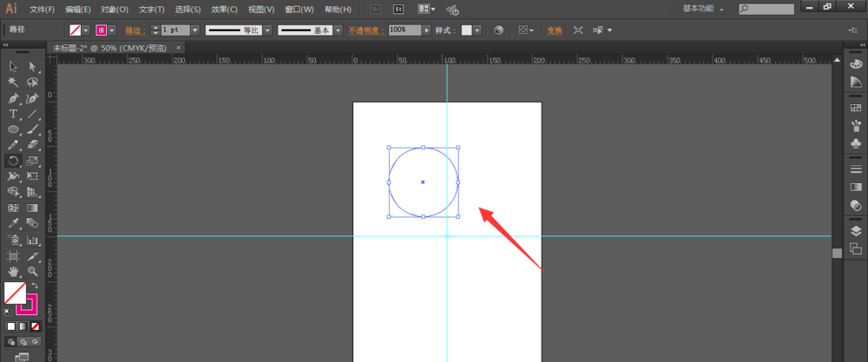The height and width of the screenshot is (362, 868).
Task: Open the 样式 graphic style dropdown
Action: (477, 30)
